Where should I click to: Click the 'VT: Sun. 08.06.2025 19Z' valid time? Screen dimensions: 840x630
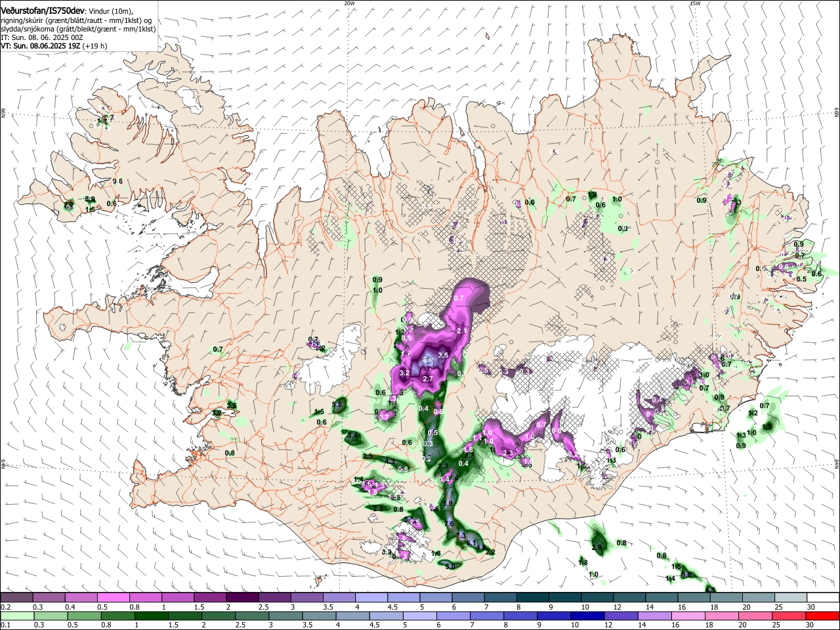pos(41,46)
